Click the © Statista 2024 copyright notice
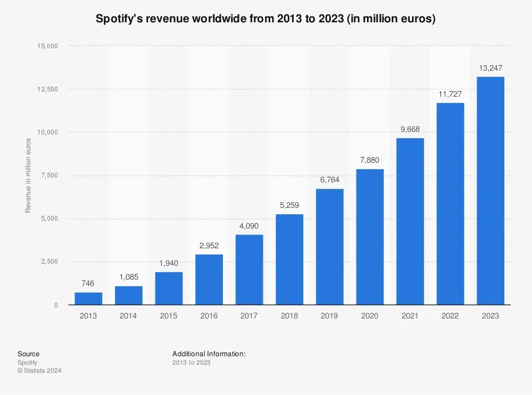This screenshot has width=532, height=395. 39,371
